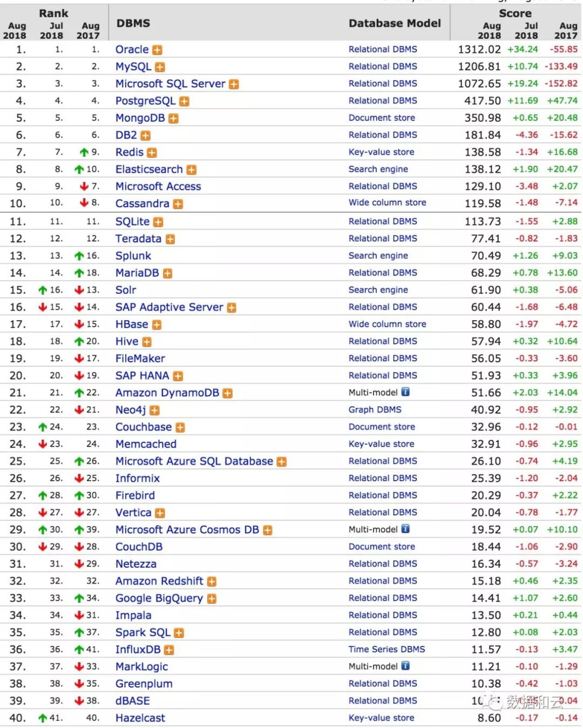The height and width of the screenshot is (728, 583).
Task: Open the FileMaker link
Action: 140,359
